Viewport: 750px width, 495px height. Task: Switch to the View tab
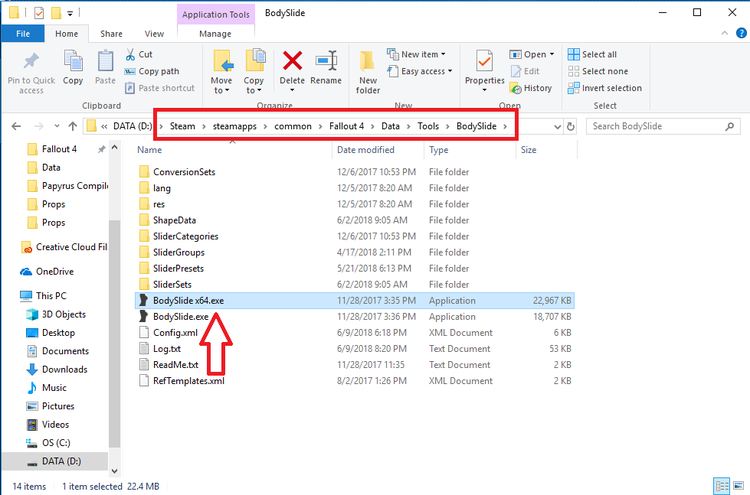click(x=154, y=33)
